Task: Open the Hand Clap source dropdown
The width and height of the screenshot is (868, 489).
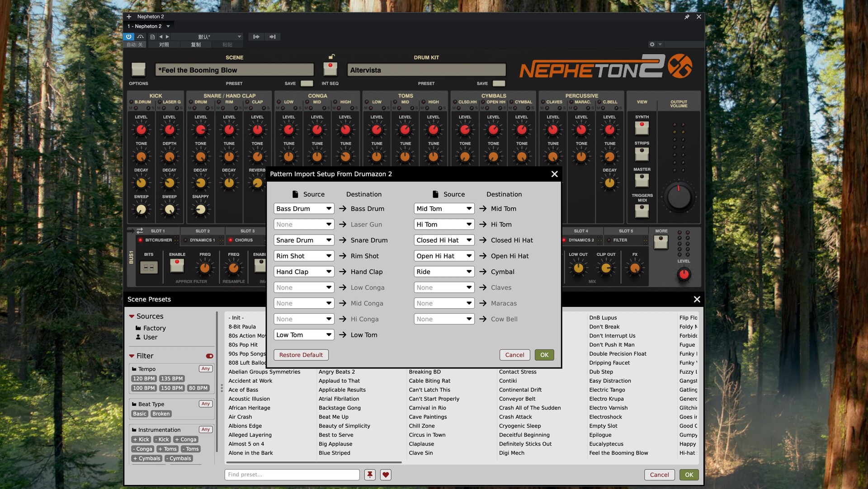Action: pyautogui.click(x=304, y=272)
